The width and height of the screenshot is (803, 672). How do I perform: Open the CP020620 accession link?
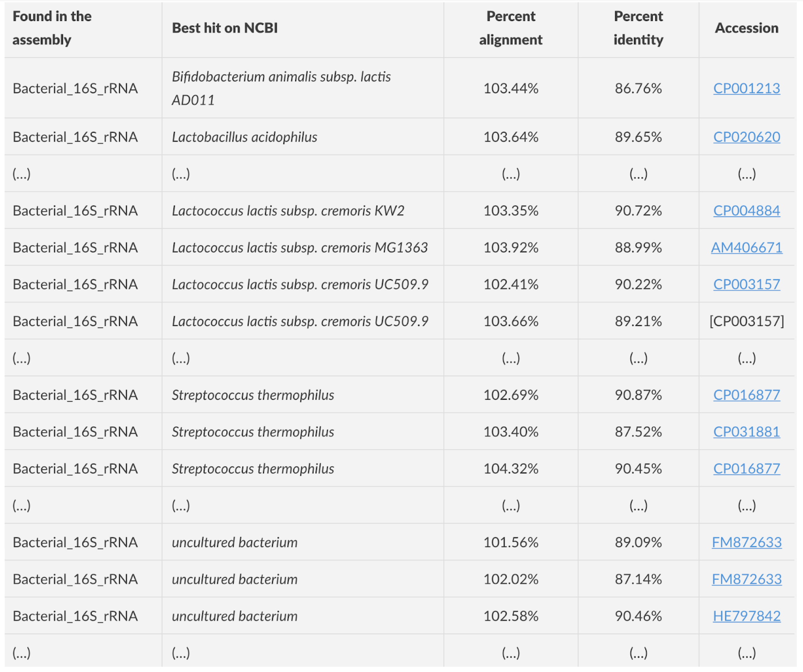(x=746, y=137)
